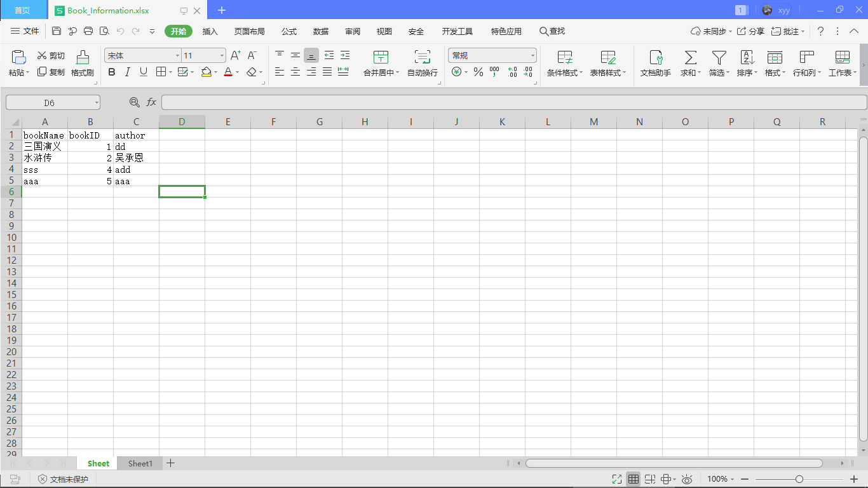This screenshot has width=868, height=488.
Task: Click Document Unprotected (文档未保护) status button
Action: pos(63,479)
